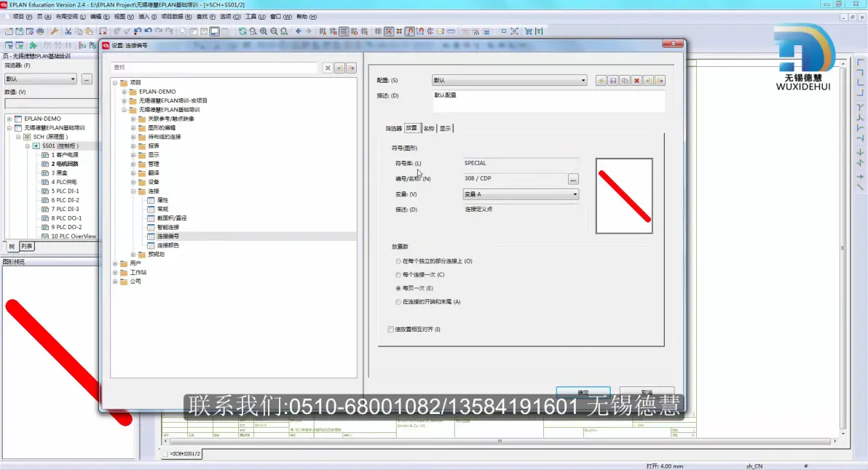
Task: Enable 使放置相互对齐 checkbox
Action: pos(391,329)
